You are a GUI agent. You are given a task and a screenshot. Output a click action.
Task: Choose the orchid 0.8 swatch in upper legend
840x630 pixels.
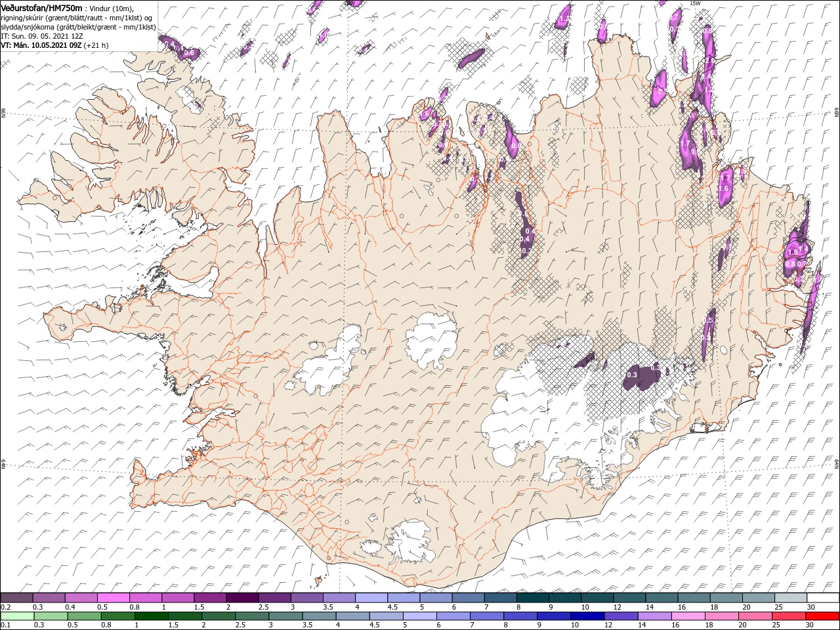tap(145, 598)
